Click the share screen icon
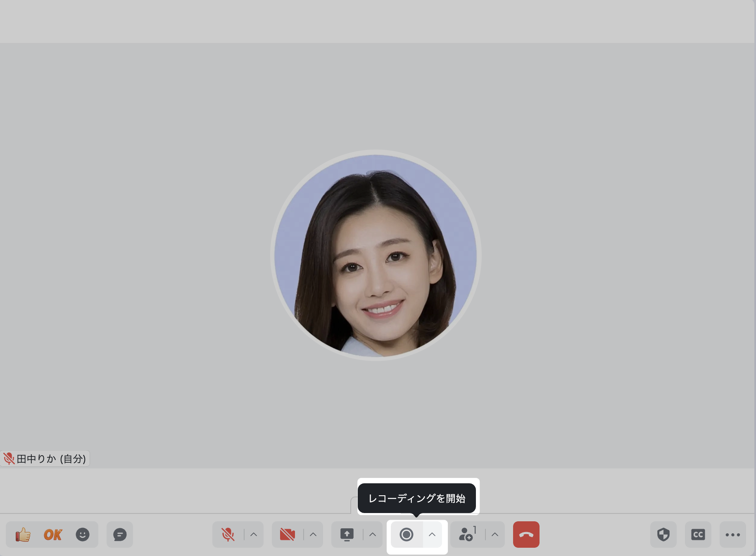756x556 pixels. [347, 535]
